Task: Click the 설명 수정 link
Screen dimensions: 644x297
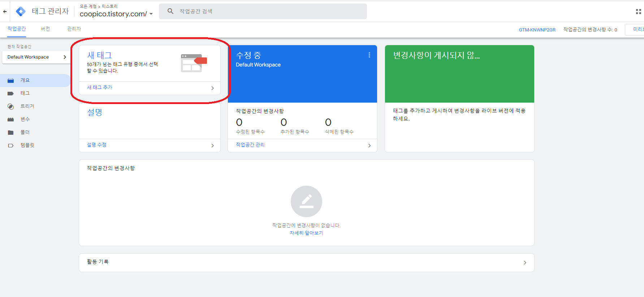Action: coord(96,145)
